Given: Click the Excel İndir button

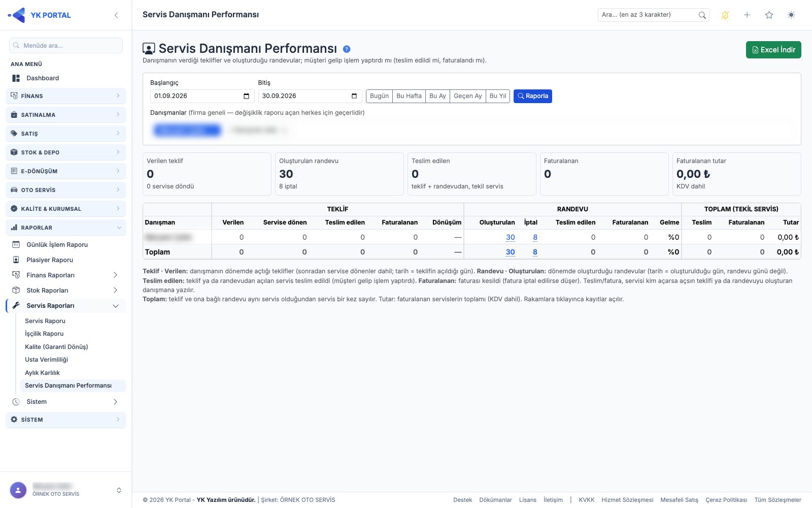Looking at the screenshot, I should (773, 50).
